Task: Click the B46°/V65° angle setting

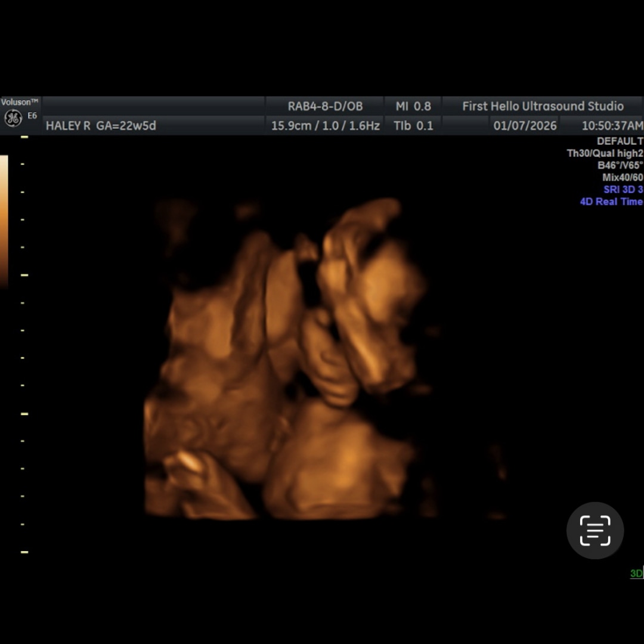Action: [620, 166]
